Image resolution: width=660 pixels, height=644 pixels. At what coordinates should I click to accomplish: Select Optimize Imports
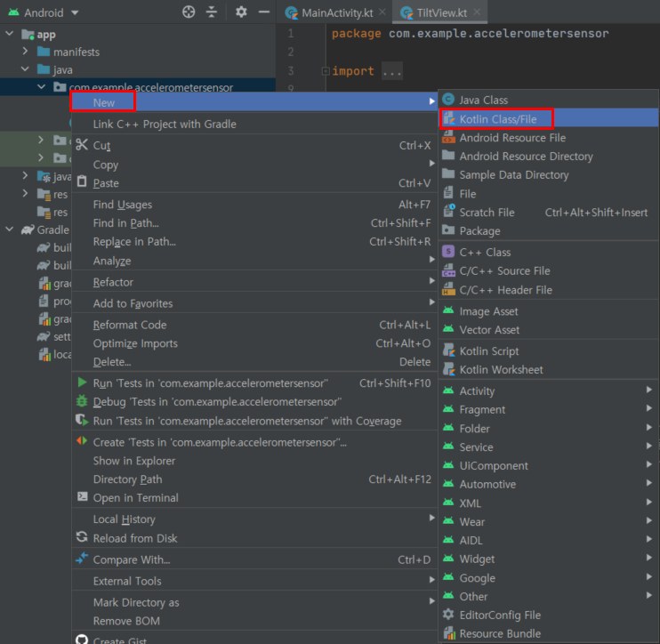pyautogui.click(x=254, y=343)
